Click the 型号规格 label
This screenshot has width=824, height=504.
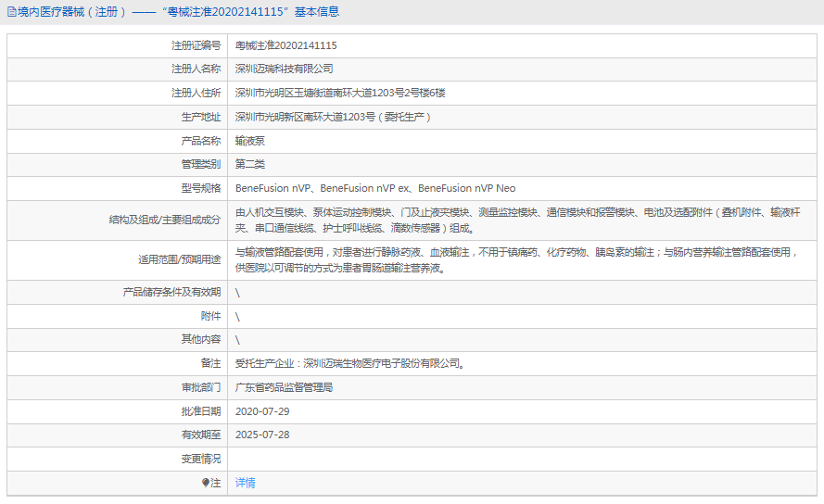coord(201,188)
